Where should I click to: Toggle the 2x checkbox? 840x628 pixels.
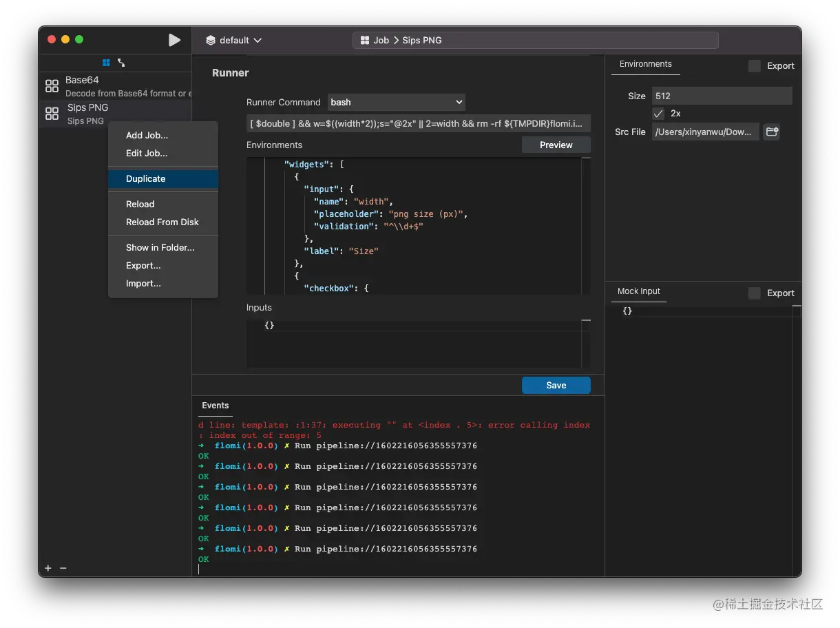click(x=658, y=114)
